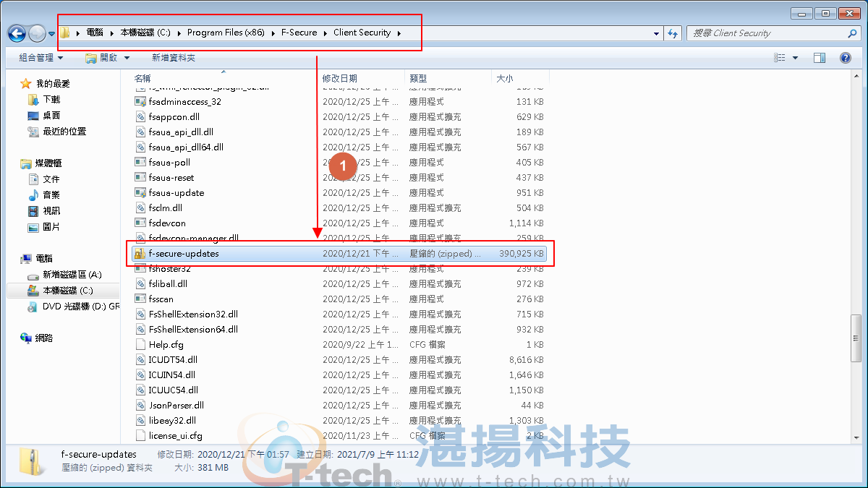The height and width of the screenshot is (488, 868).
Task: Select the file fsaua-reset
Action: [171, 178]
